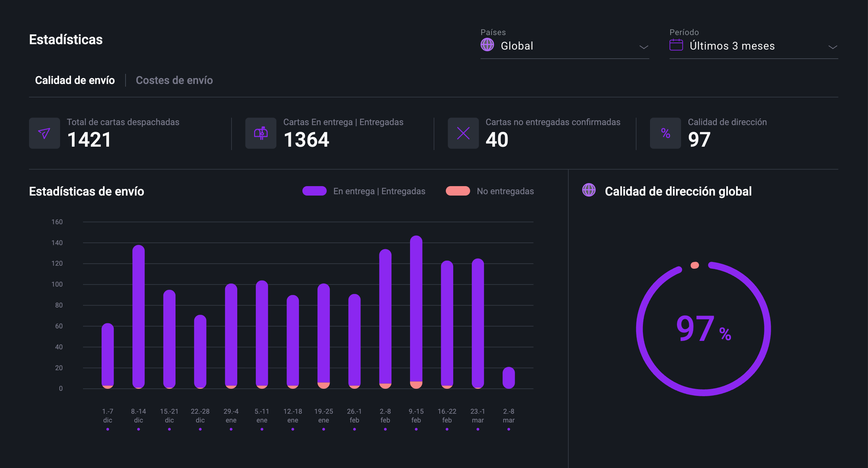Expand the Países dropdown chevron
868x468 pixels.
[644, 47]
